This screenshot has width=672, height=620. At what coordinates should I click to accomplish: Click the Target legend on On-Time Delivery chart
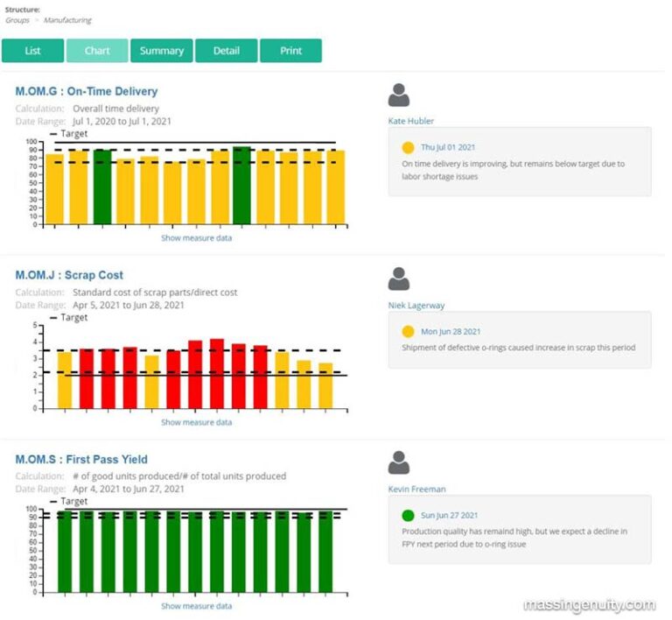[x=69, y=134]
